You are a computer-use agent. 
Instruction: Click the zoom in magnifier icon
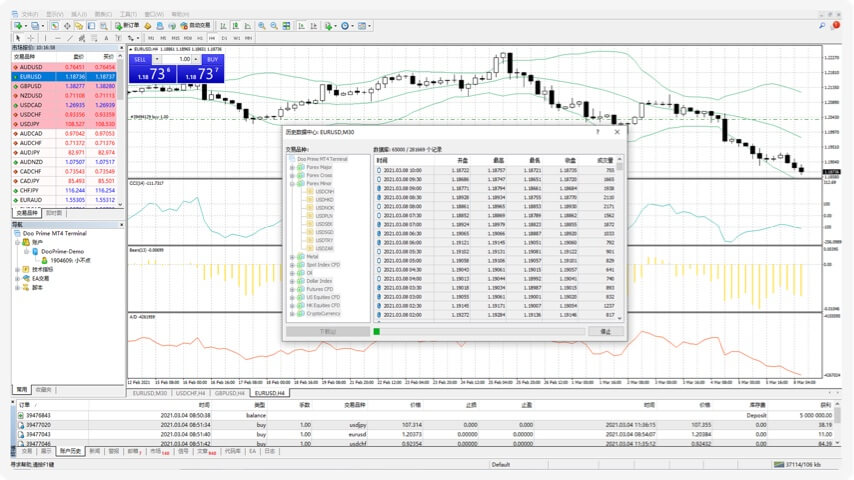click(x=261, y=25)
